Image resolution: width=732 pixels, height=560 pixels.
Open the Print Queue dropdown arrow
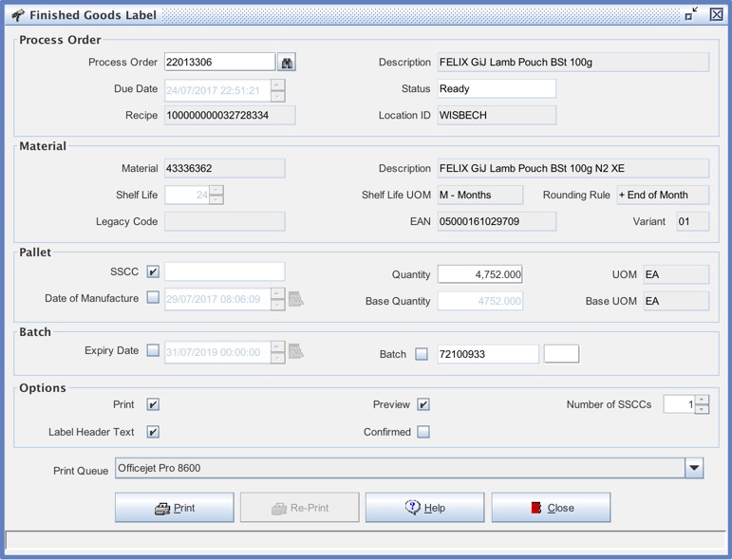694,468
